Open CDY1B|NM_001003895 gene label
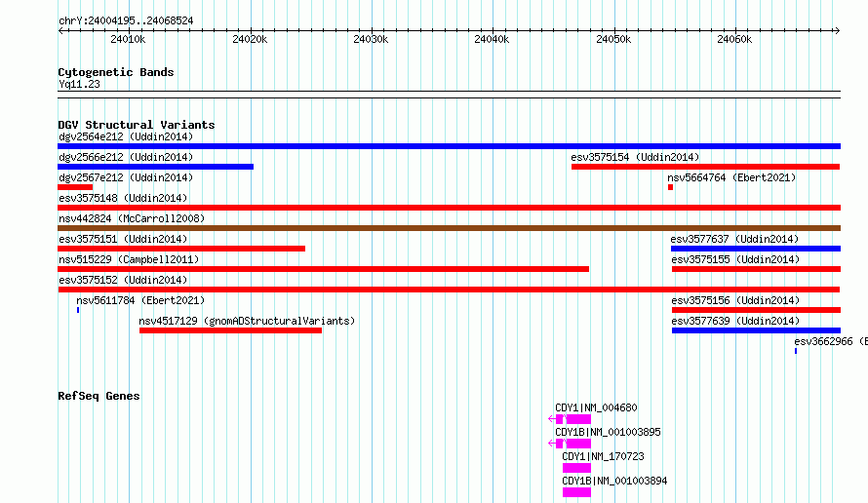 pos(608,432)
